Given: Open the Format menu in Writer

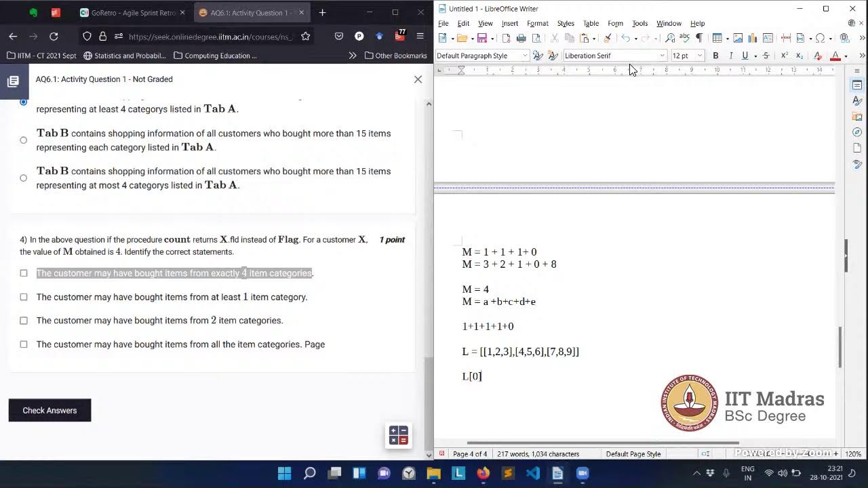Looking at the screenshot, I should (x=538, y=23).
